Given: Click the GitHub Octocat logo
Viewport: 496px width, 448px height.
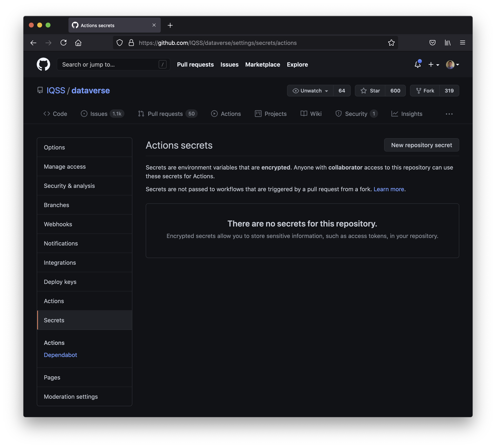Looking at the screenshot, I should pos(43,65).
